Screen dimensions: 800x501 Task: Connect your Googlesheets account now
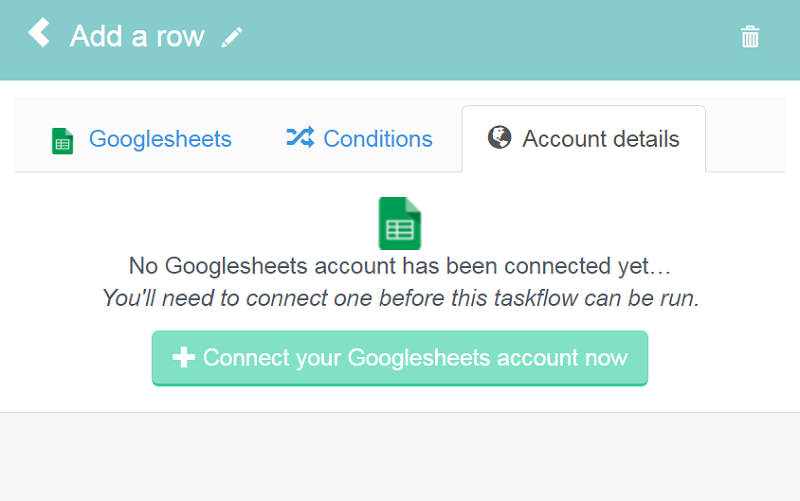click(400, 358)
